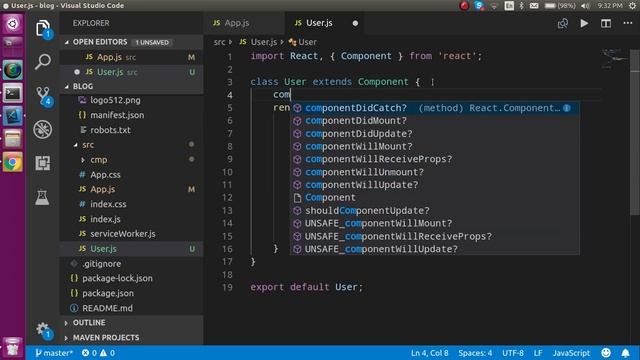Click info icon on componentDidCatch suggestion
The width and height of the screenshot is (640, 360).
[x=567, y=108]
